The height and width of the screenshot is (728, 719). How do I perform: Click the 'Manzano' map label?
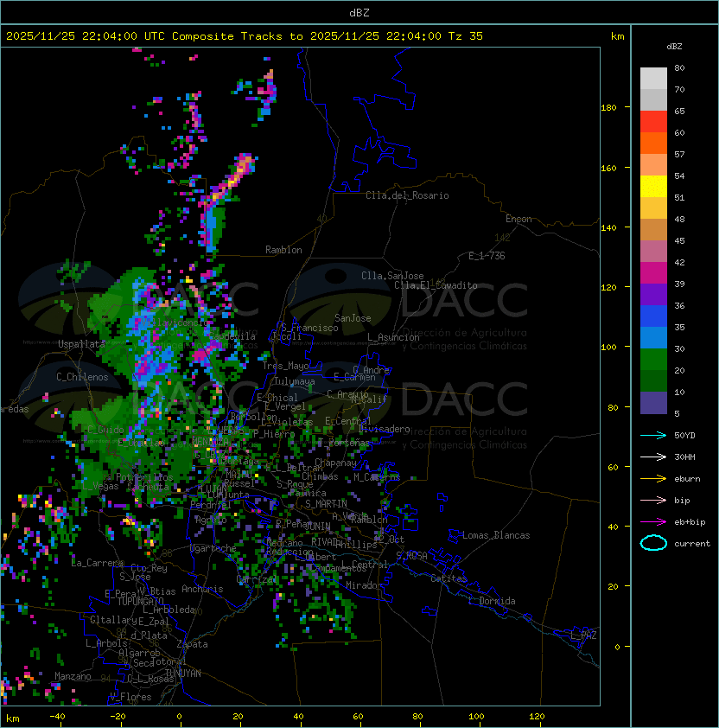pyautogui.click(x=73, y=676)
